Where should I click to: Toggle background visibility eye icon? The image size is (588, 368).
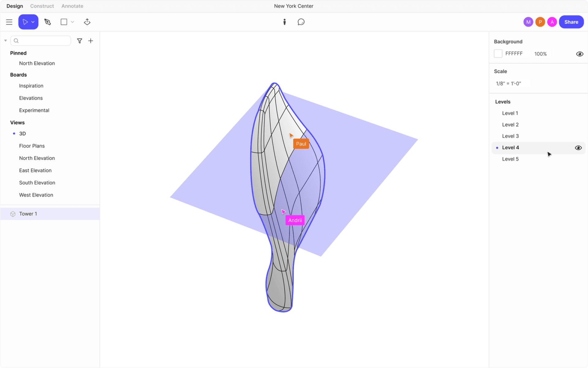[x=579, y=54]
